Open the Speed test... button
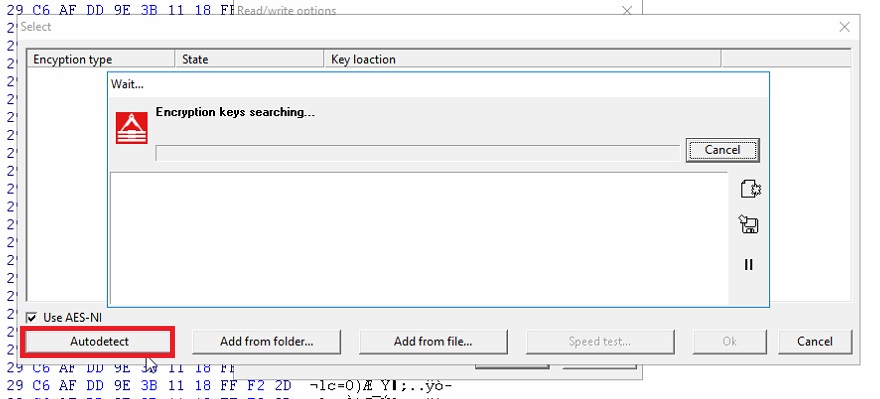Screen dimensions: 880x399 click(x=600, y=341)
